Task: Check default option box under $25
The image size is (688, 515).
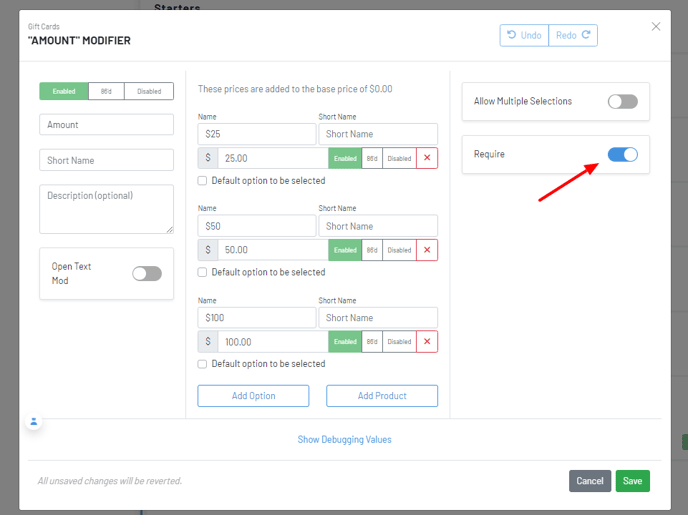Action: coord(203,181)
